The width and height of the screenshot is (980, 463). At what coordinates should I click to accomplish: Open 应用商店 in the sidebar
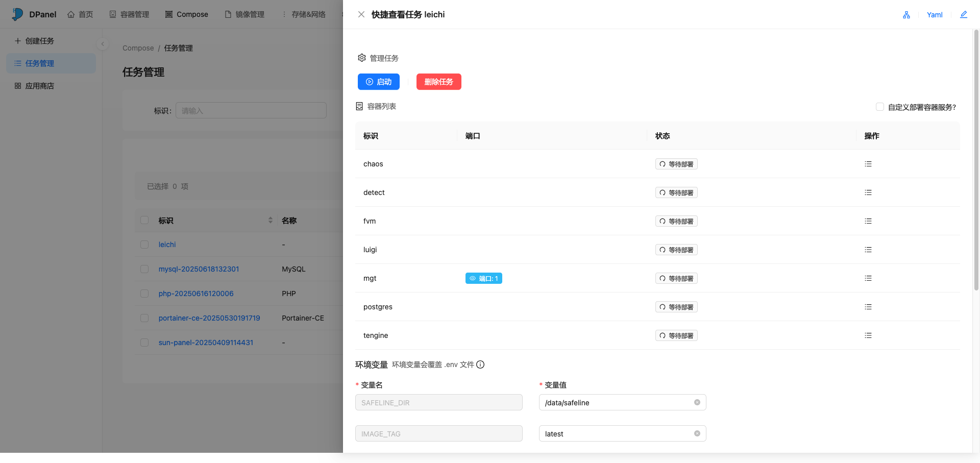coord(40,86)
